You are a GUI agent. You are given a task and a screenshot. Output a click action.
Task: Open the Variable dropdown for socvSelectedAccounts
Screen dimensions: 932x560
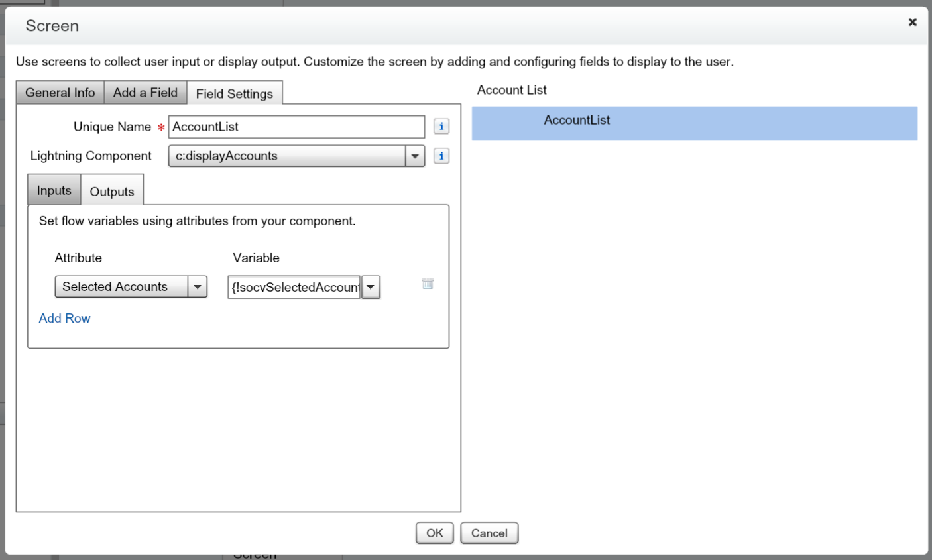coord(371,287)
